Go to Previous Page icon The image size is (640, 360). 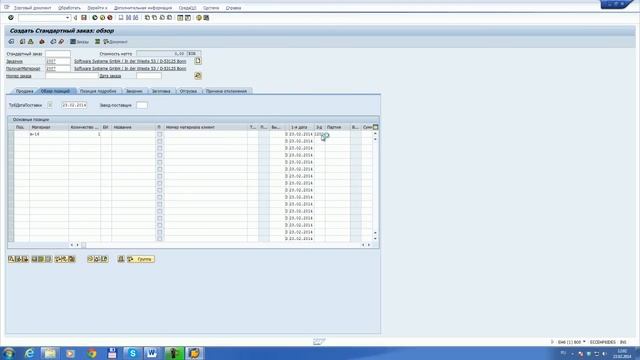pyautogui.click(x=155, y=18)
